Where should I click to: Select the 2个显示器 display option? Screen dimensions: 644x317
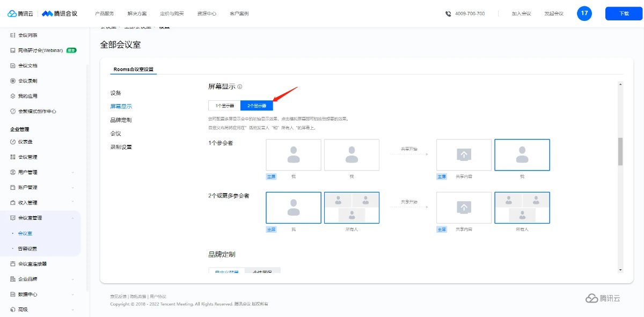(x=257, y=106)
